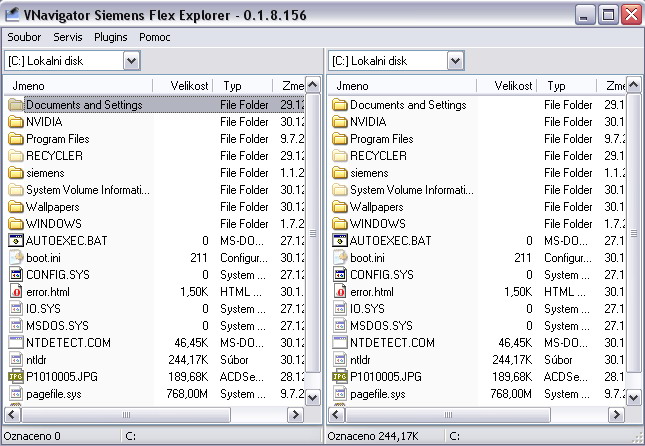Select MSDOS.SYS name in left pane
Screen dimensions: 645x446
pos(58,326)
